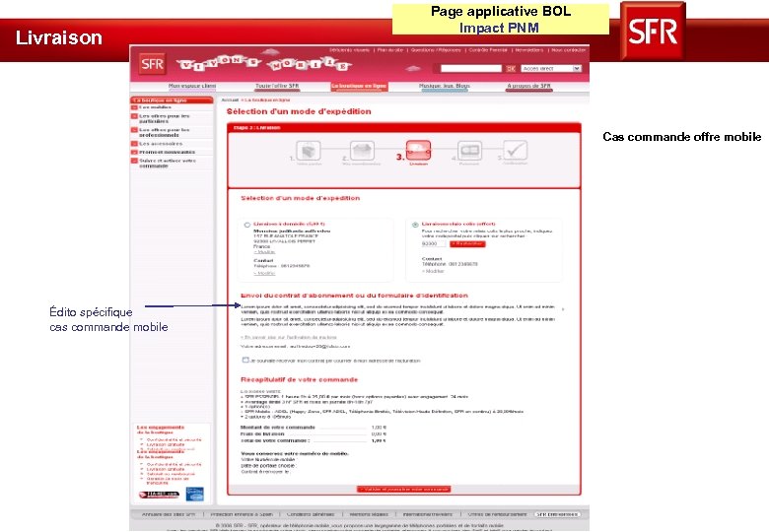Click 'Cas commande offre mobile' text
Screen dimensions: 769x532
682,137
